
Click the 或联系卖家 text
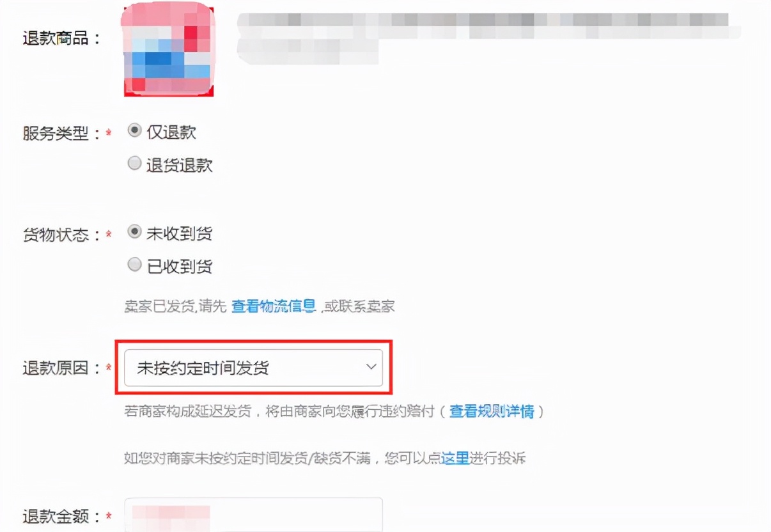358,306
